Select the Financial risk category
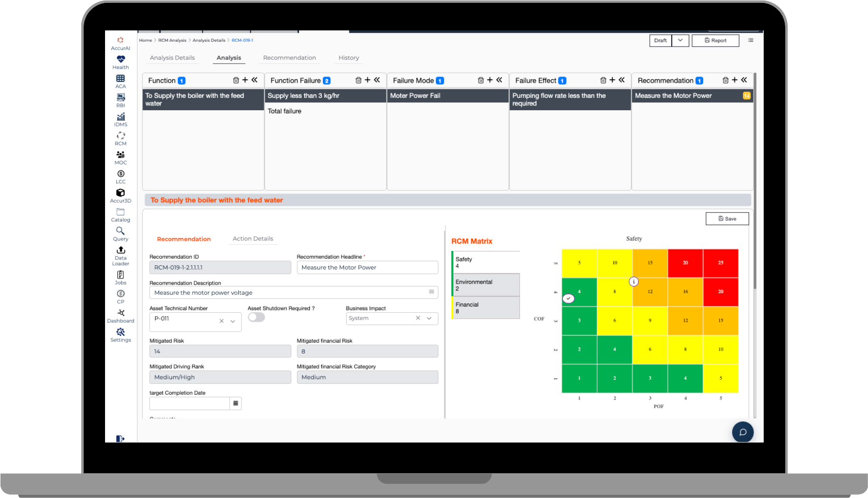Screen dimensions: 868x498 pos(485,308)
